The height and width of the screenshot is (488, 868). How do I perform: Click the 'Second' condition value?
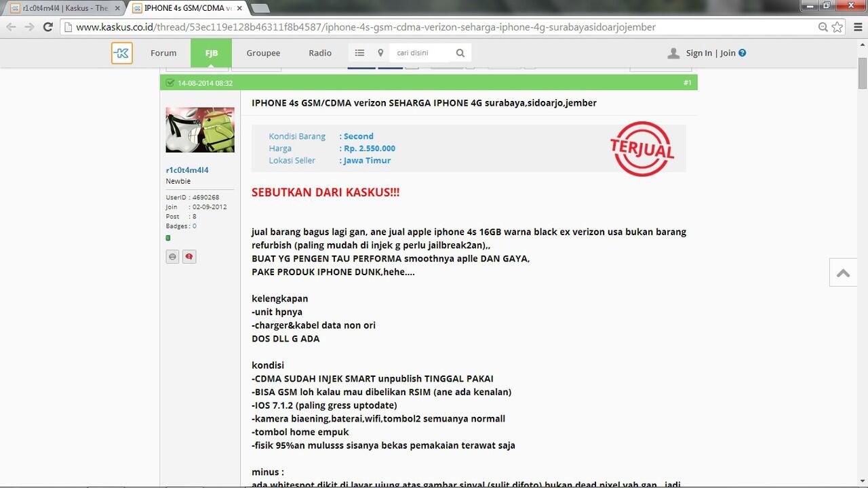coord(359,136)
